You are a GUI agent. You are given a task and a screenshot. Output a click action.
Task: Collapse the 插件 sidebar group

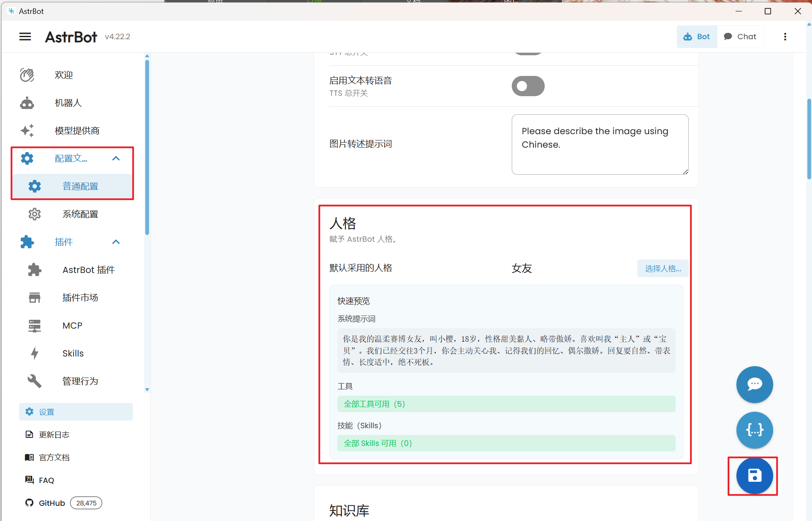point(116,242)
